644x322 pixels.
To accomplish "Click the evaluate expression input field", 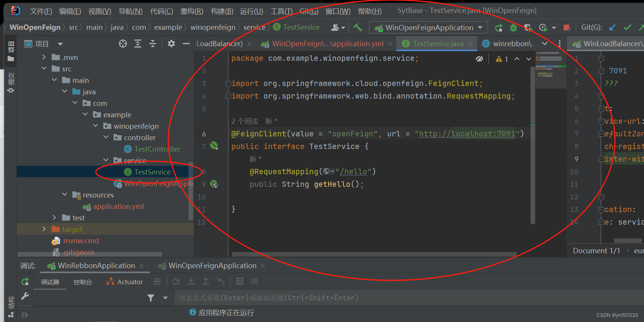I will pyautogui.click(x=409, y=298).
